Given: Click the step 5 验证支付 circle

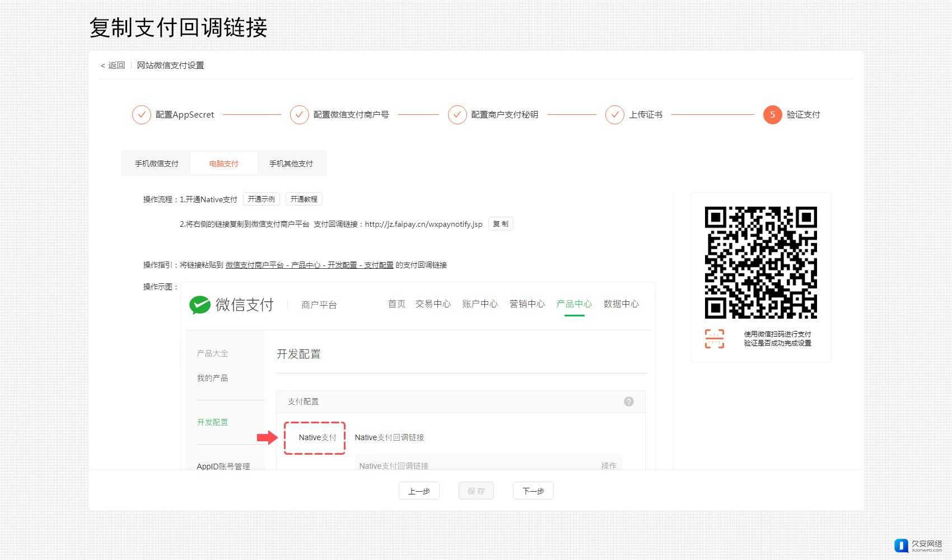Looking at the screenshot, I should coord(772,115).
